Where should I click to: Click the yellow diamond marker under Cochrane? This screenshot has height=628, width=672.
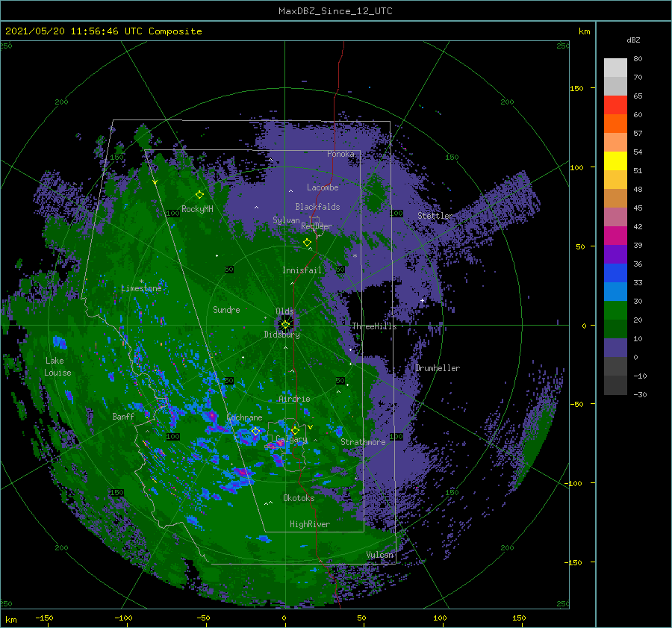tap(256, 432)
